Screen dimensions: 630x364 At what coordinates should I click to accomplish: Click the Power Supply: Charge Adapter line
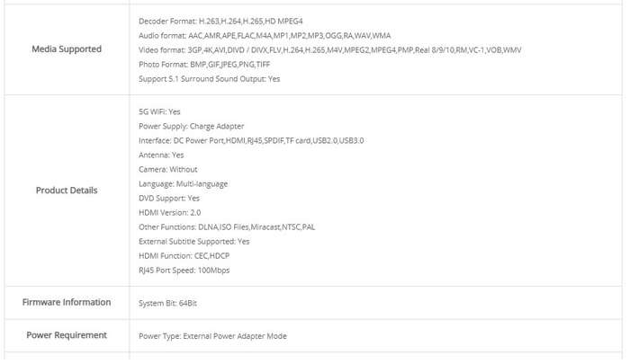click(x=191, y=127)
